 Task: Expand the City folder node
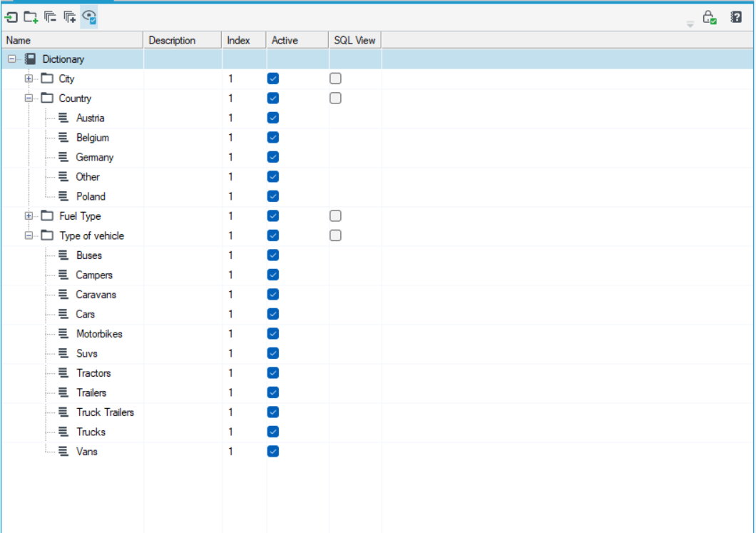(x=29, y=78)
